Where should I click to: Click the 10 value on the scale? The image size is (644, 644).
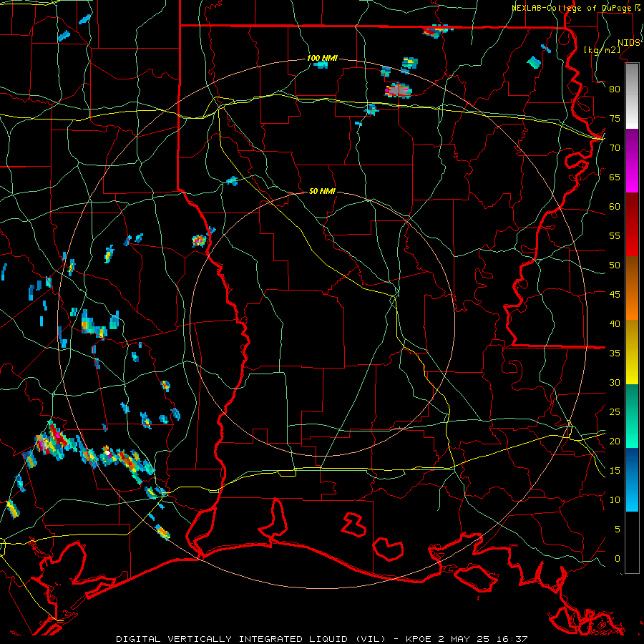pyautogui.click(x=615, y=500)
